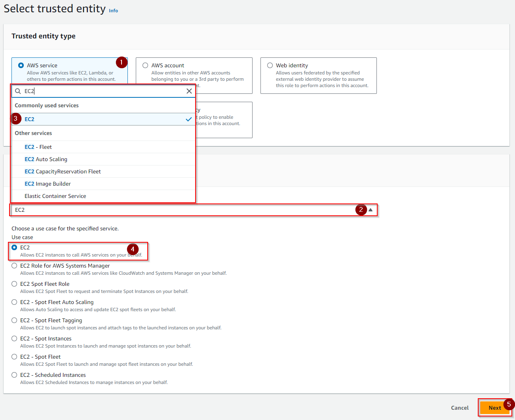
Task: Click the orange Next button
Action: pyautogui.click(x=494, y=408)
